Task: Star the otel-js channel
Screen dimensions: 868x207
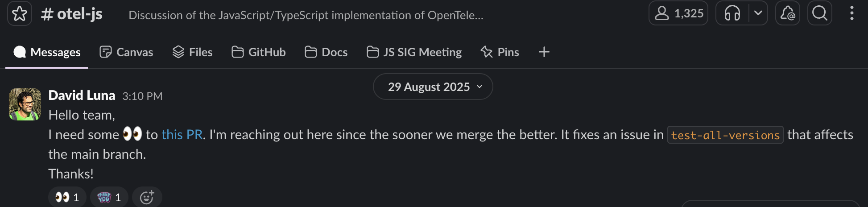Action: click(x=20, y=14)
